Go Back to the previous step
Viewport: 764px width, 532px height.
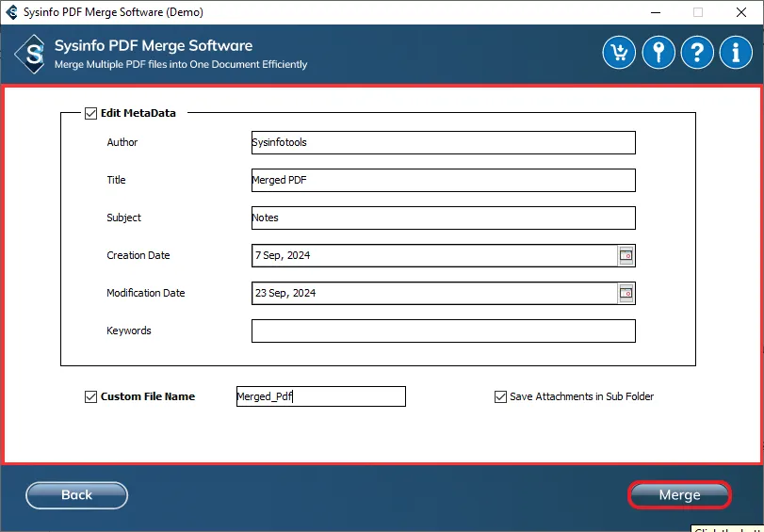point(76,495)
